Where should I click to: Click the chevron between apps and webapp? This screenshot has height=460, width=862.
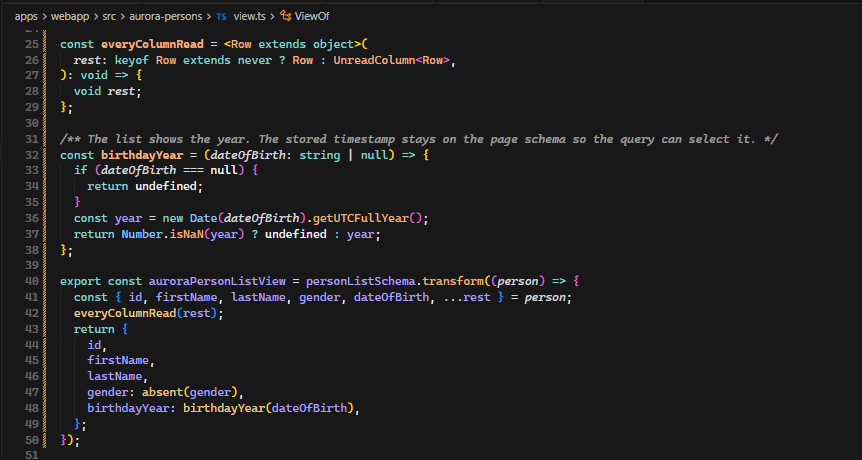tap(44, 16)
